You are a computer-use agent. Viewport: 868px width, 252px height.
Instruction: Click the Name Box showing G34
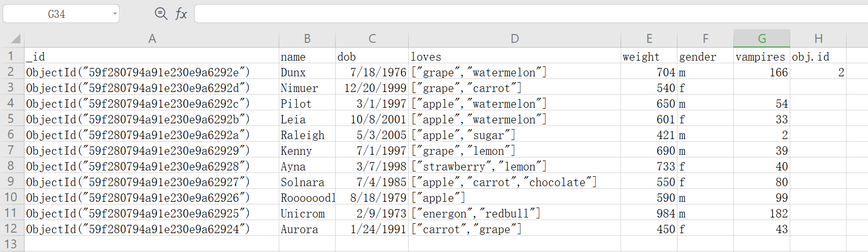point(56,14)
